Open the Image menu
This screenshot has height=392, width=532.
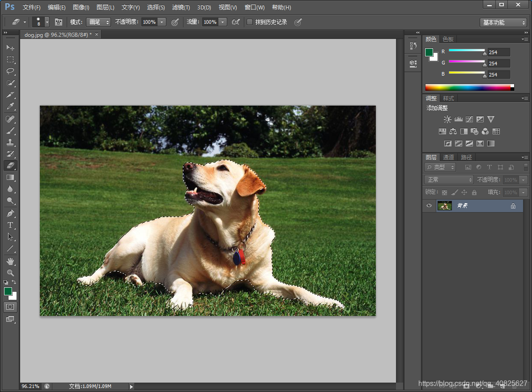[x=81, y=8]
